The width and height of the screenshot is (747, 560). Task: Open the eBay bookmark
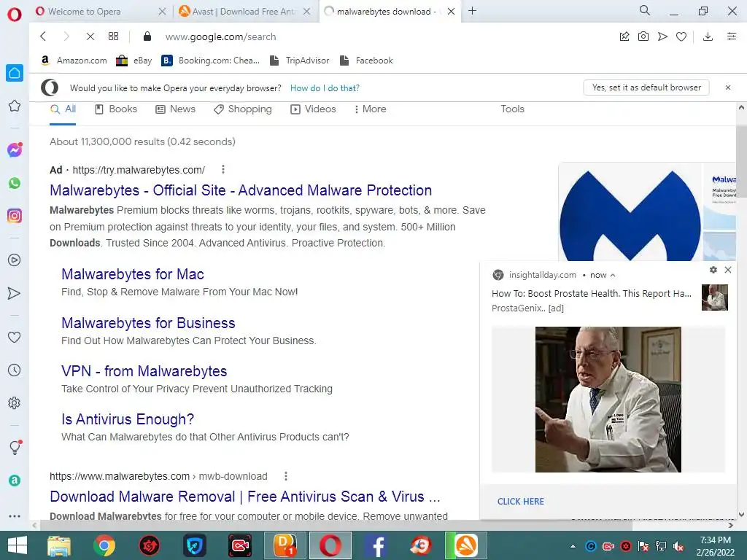point(134,61)
